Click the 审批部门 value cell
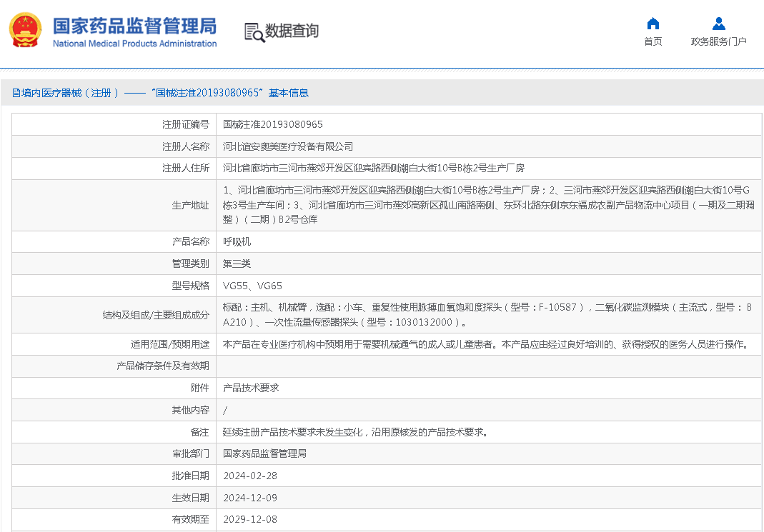Screen dimensions: 764x532 point(264,453)
